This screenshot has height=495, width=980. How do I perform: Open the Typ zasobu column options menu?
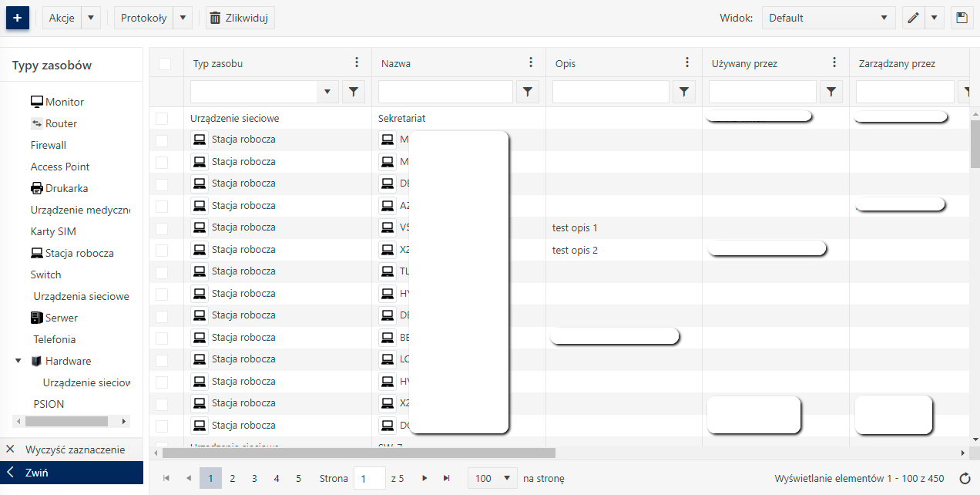[x=356, y=63]
